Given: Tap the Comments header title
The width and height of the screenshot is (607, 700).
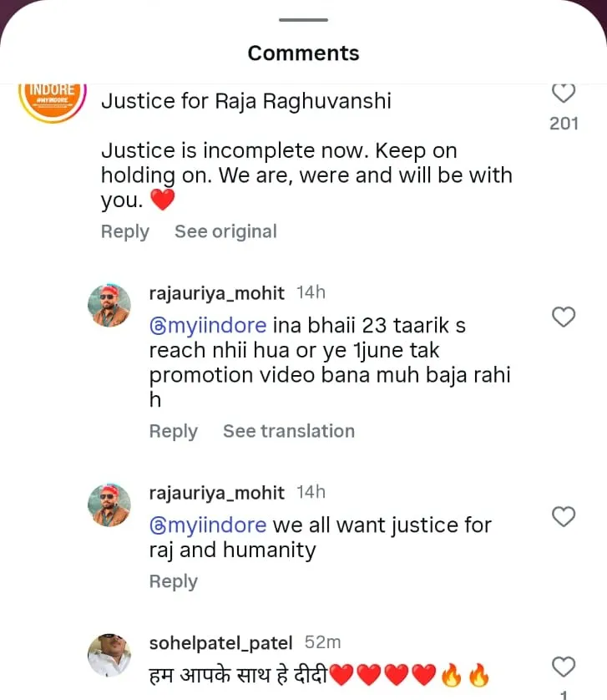Looking at the screenshot, I should pos(303,53).
